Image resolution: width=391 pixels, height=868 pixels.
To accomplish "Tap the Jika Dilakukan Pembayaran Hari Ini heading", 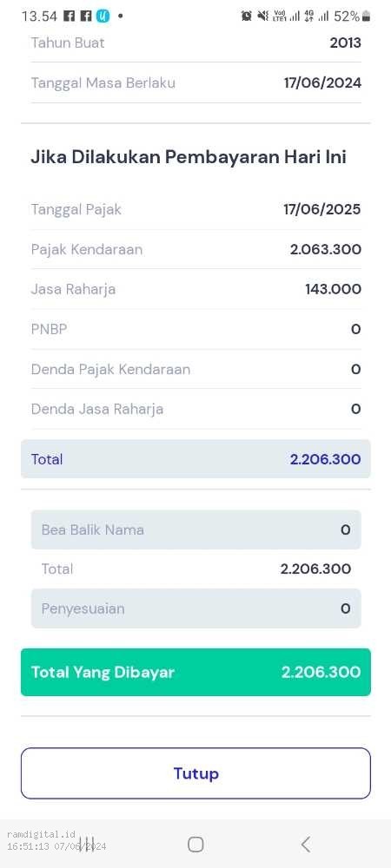I will point(189,157).
